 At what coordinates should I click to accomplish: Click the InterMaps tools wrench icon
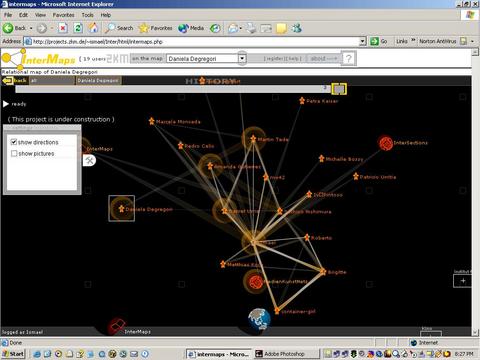pos(89,161)
